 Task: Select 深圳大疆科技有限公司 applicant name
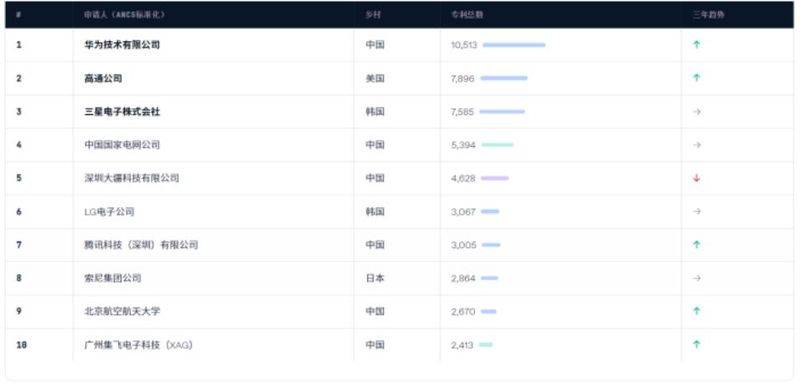[x=132, y=178]
